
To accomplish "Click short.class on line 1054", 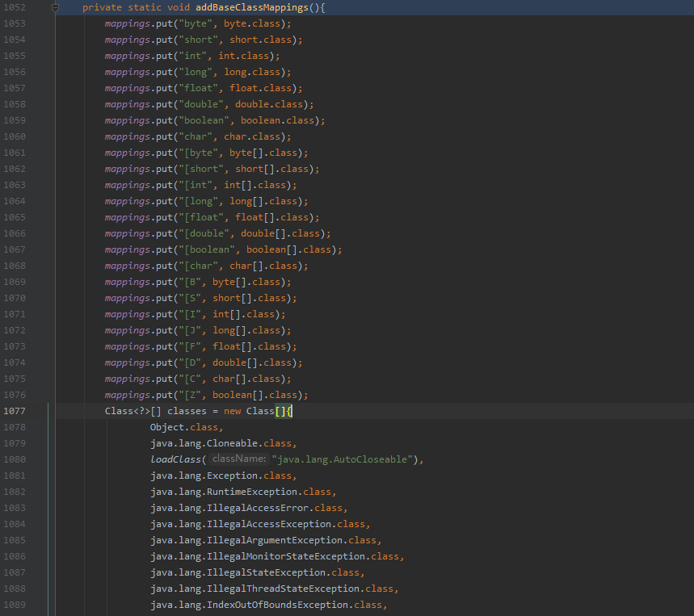I will (x=260, y=40).
